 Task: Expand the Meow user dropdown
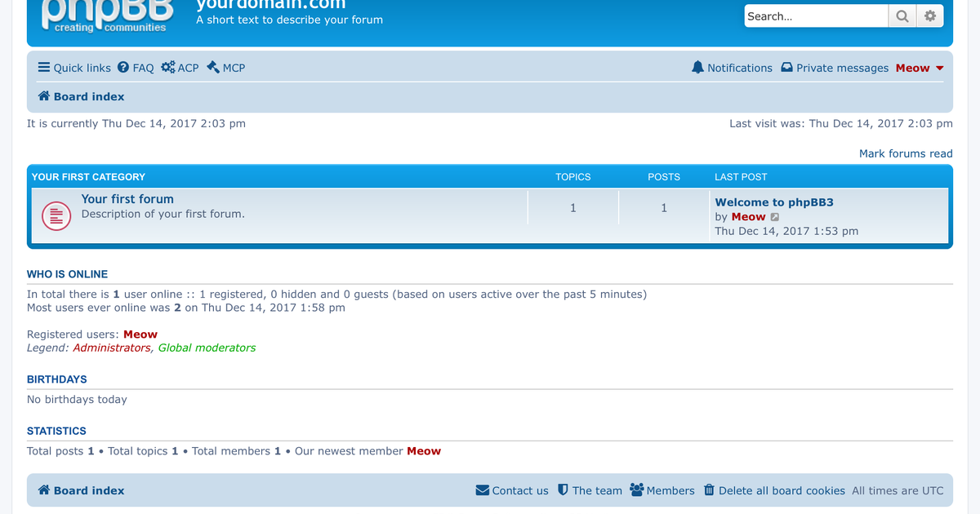(x=920, y=68)
